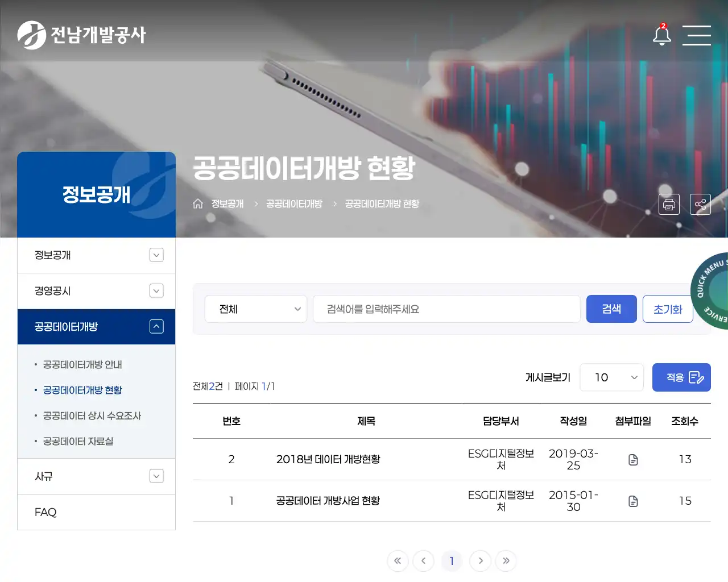This screenshot has height=582, width=728.
Task: Open the notification bell
Action: pos(661,35)
